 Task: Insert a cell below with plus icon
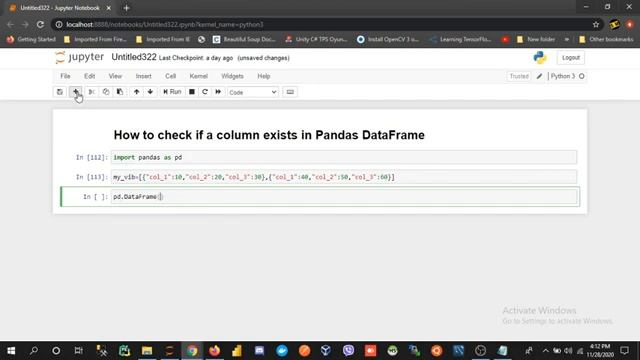click(76, 92)
